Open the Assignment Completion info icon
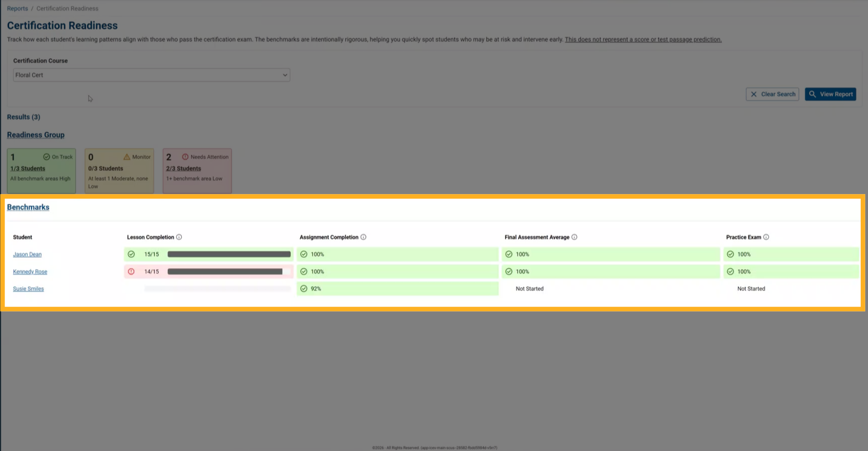 click(363, 237)
